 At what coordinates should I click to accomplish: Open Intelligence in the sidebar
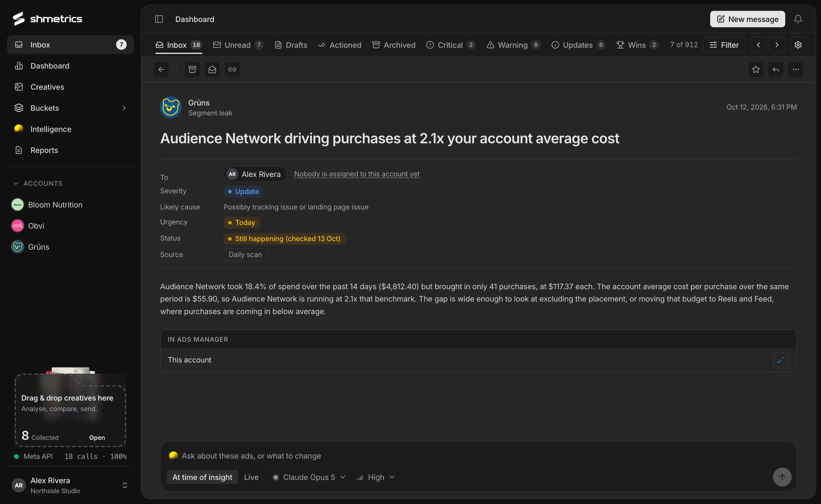70,129
